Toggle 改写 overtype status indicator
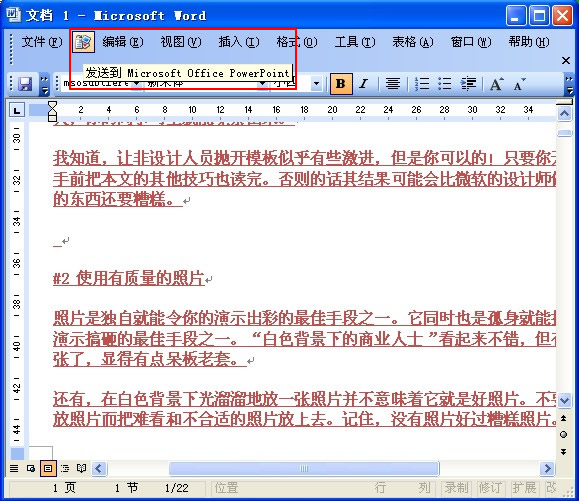The image size is (579, 501). pyautogui.click(x=551, y=488)
